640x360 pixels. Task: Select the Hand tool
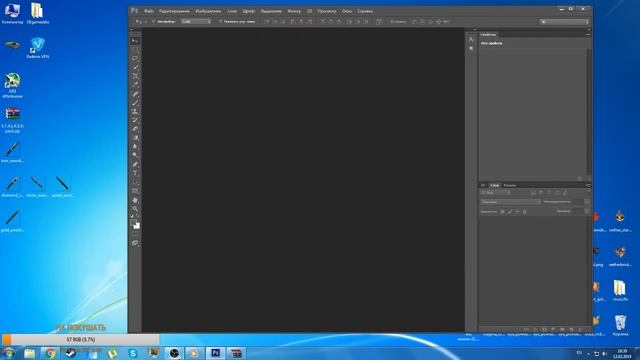pos(135,200)
